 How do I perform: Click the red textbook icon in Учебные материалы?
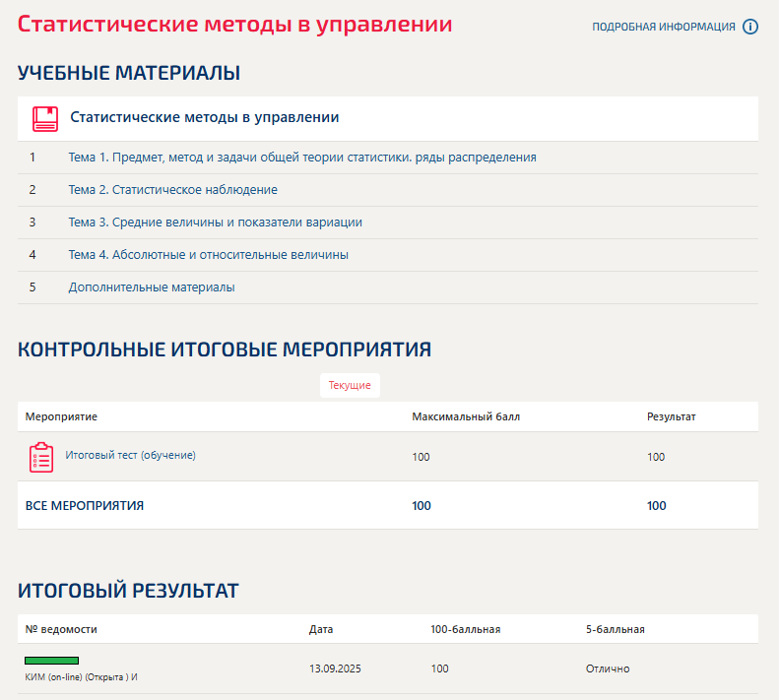[45, 119]
